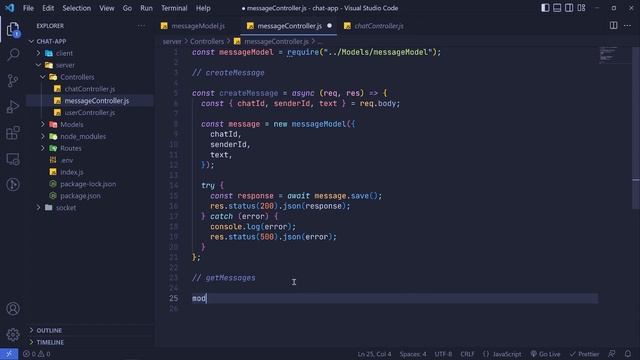The width and height of the screenshot is (640, 360).
Task: Click the VS Code logo icon
Action: click(9, 8)
